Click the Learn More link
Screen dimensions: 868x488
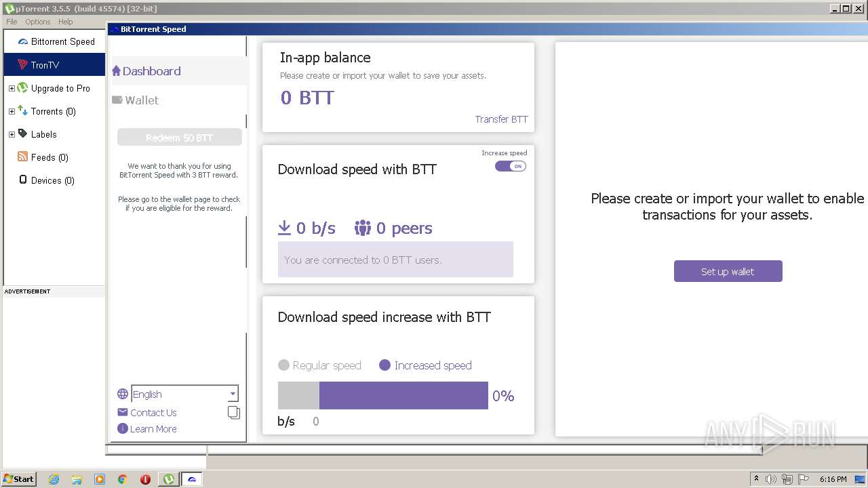pyautogui.click(x=153, y=428)
